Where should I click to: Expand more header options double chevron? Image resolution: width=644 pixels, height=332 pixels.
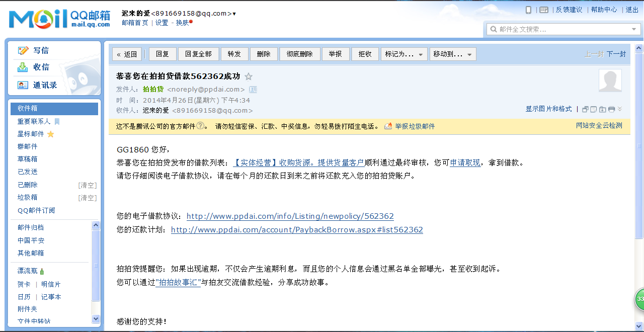click(620, 109)
